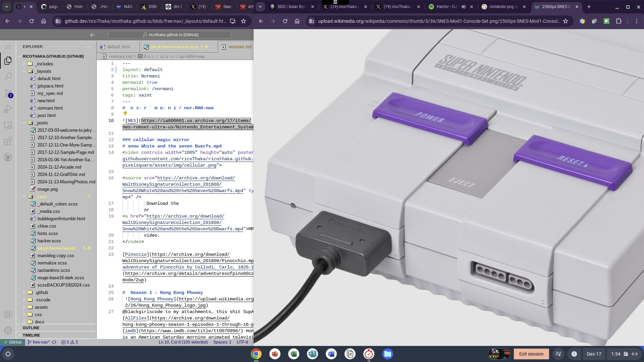The image size is (644, 362).
Task: Open the tab search dropdown in left browser
Action: click(7, 7)
